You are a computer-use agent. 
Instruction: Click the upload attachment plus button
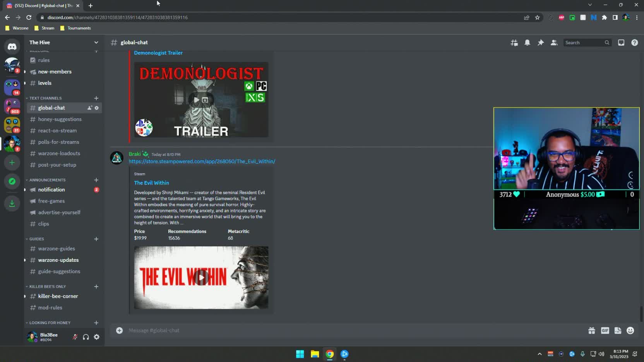[119, 330]
